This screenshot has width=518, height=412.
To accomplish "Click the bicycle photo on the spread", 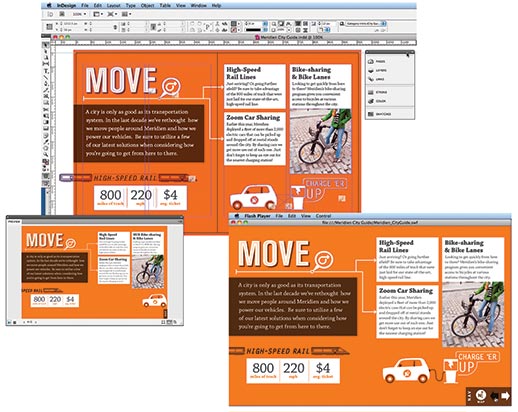I will click(320, 141).
